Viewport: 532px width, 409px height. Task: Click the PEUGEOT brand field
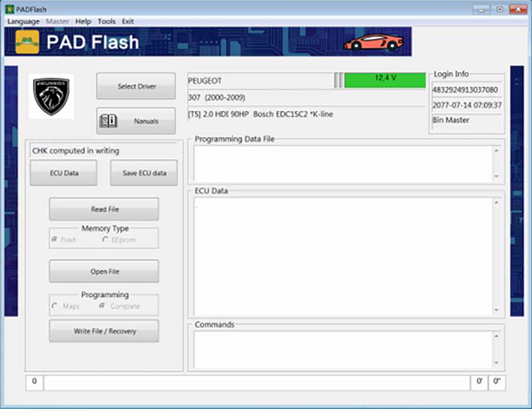(x=260, y=81)
